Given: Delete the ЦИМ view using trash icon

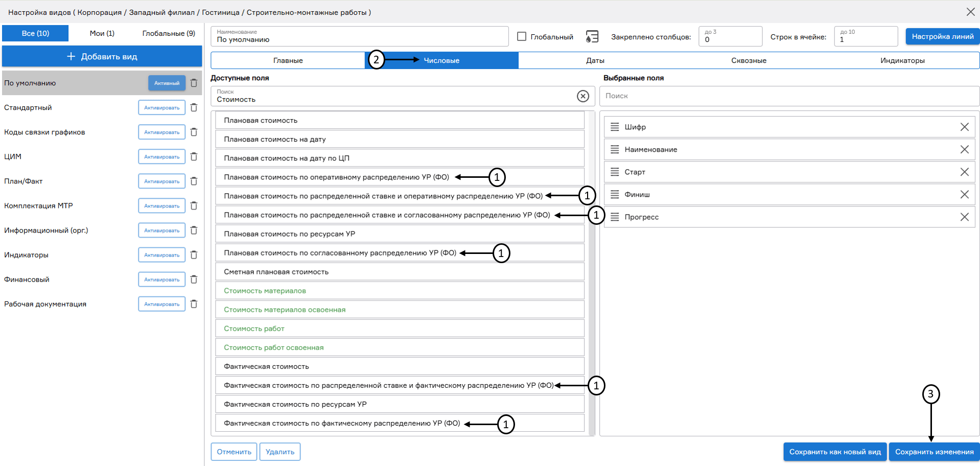Looking at the screenshot, I should pyautogui.click(x=194, y=157).
